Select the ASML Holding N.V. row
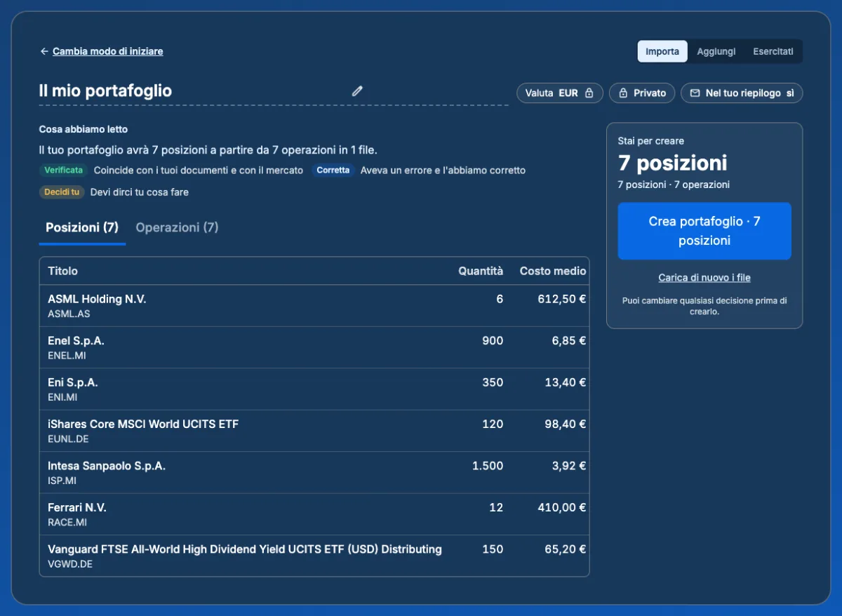This screenshot has width=842, height=616. [314, 306]
